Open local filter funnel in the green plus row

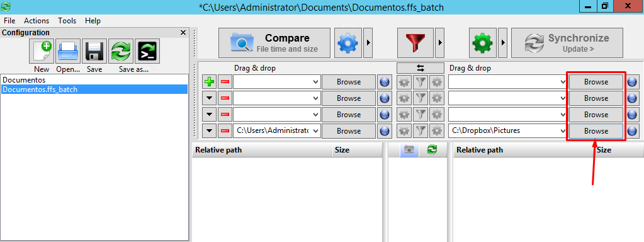(420, 82)
